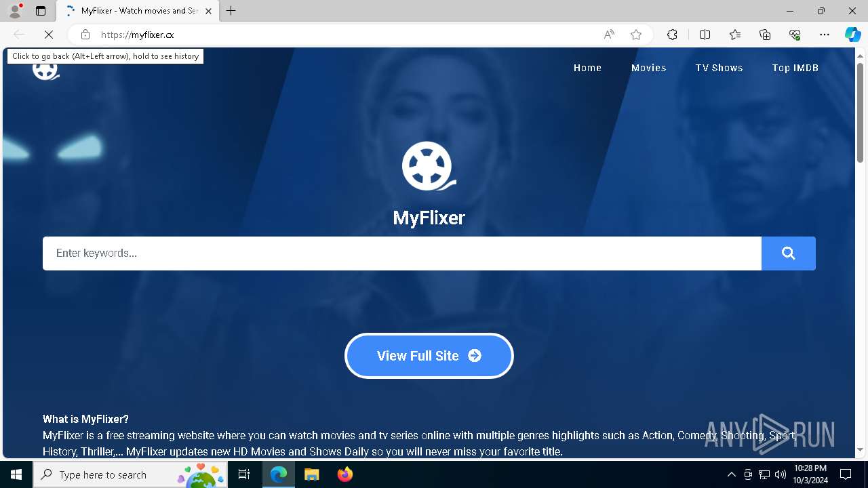The height and width of the screenshot is (488, 868).
Task: Open tab actions menu icon
Action: tap(41, 11)
